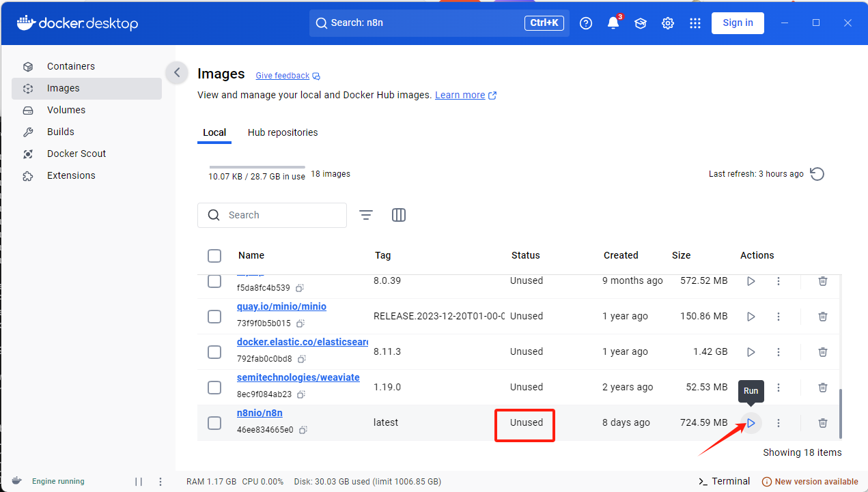Open the notifications bell icon
The width and height of the screenshot is (868, 492).
click(x=613, y=23)
